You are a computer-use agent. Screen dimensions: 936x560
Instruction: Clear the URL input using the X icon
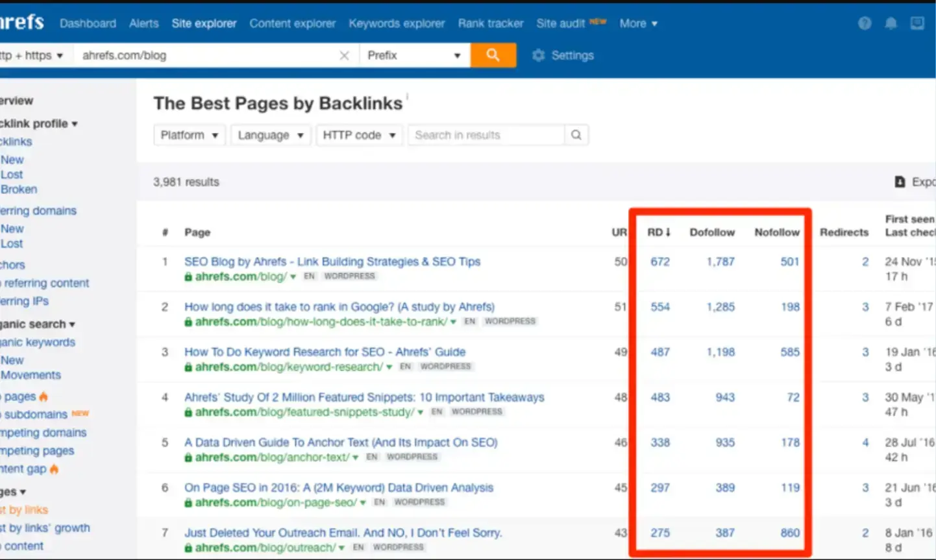click(344, 55)
